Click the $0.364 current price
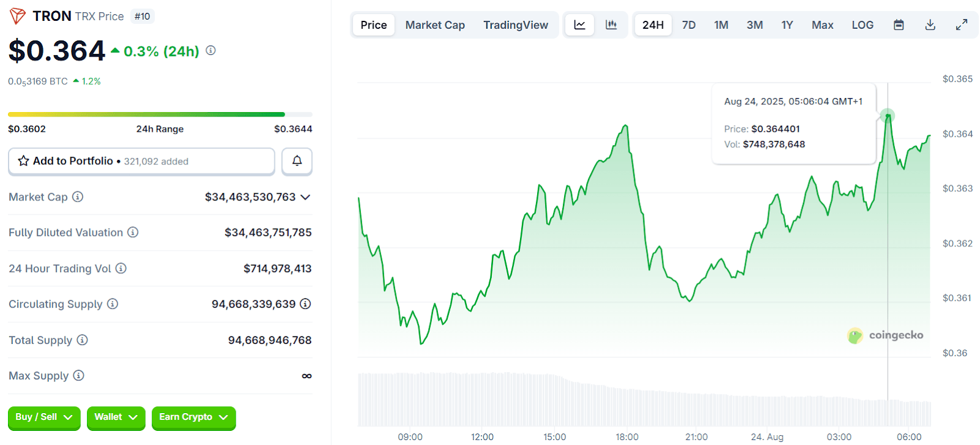The width and height of the screenshot is (980, 445). (57, 50)
